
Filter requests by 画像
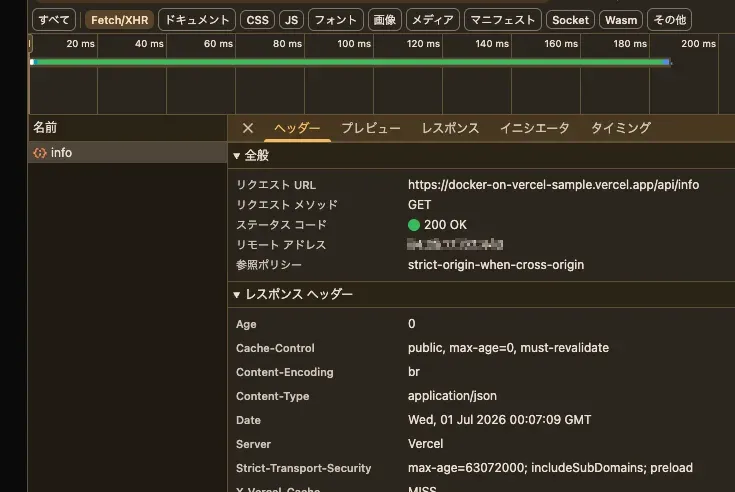385,20
